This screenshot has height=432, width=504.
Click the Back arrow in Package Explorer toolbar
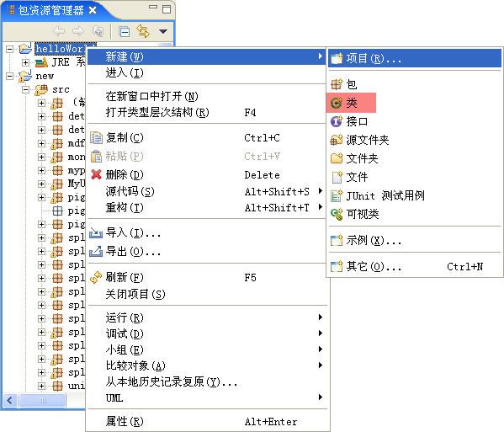click(59, 31)
